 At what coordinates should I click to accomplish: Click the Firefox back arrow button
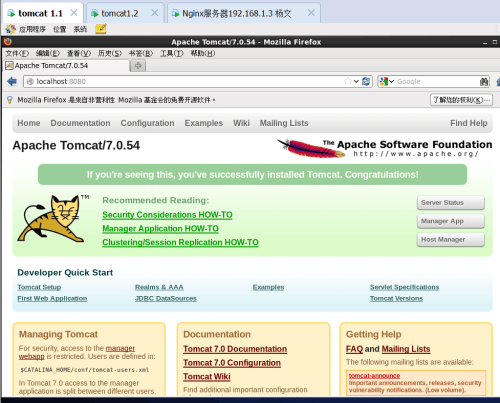tap(12, 81)
